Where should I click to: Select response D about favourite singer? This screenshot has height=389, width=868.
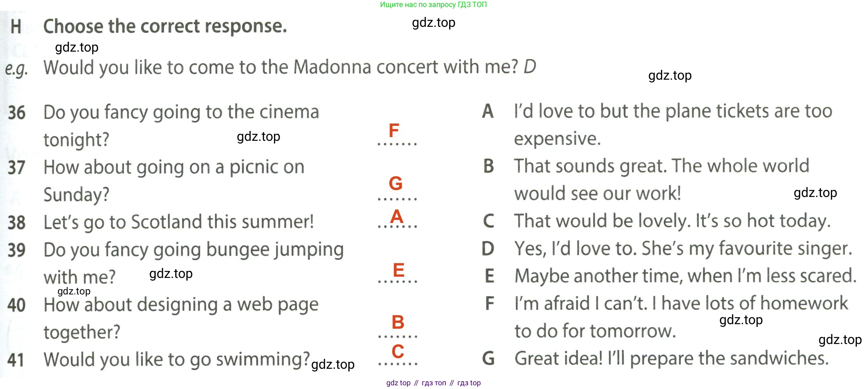click(x=683, y=249)
